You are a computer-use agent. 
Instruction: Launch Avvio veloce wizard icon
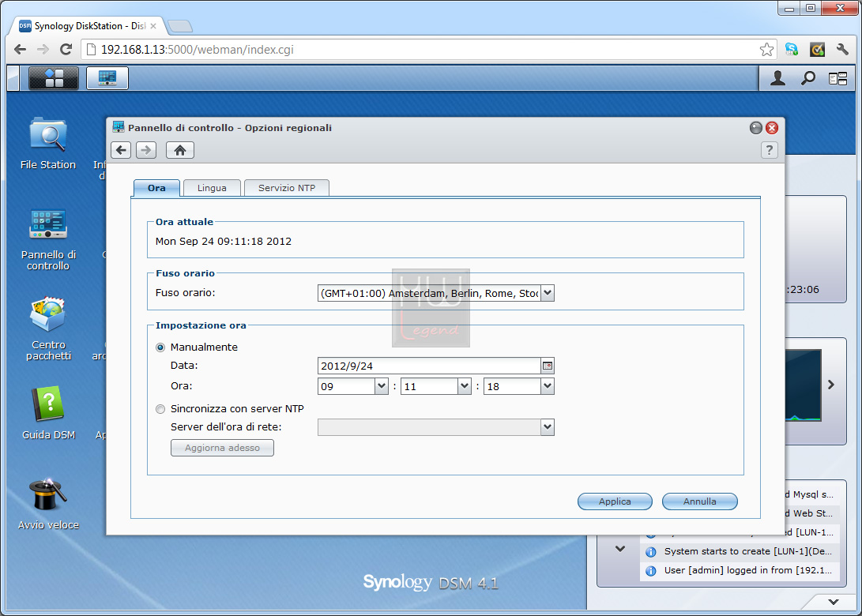point(48,504)
